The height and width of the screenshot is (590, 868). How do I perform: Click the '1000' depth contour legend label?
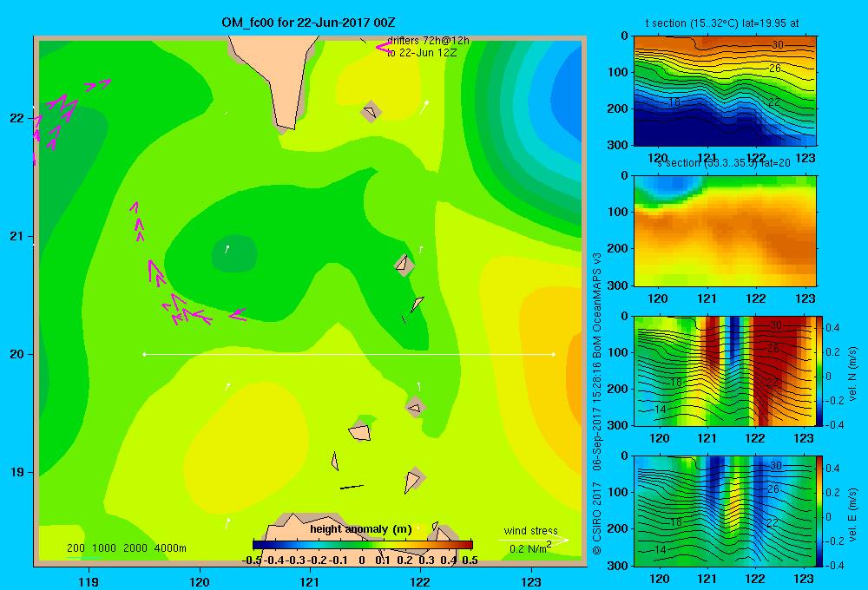pyautogui.click(x=104, y=548)
